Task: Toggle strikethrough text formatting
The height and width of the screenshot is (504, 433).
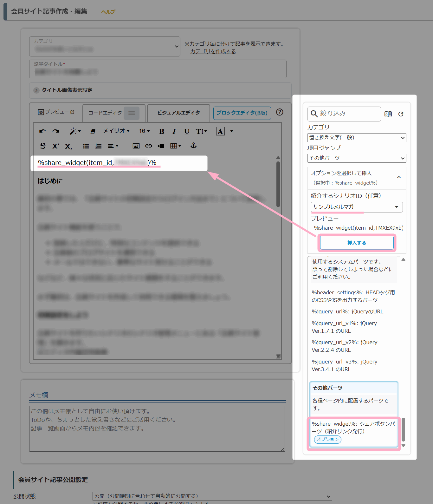Action: tap(43, 146)
